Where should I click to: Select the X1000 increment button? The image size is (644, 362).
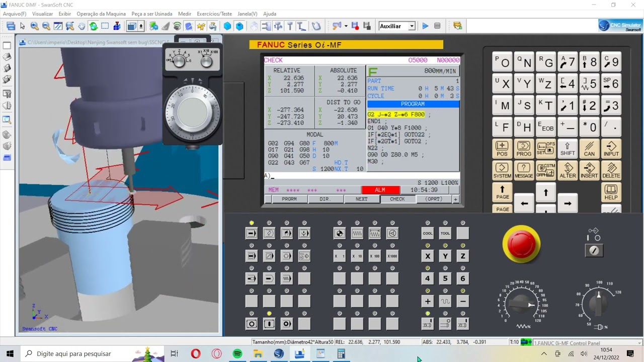392,256
